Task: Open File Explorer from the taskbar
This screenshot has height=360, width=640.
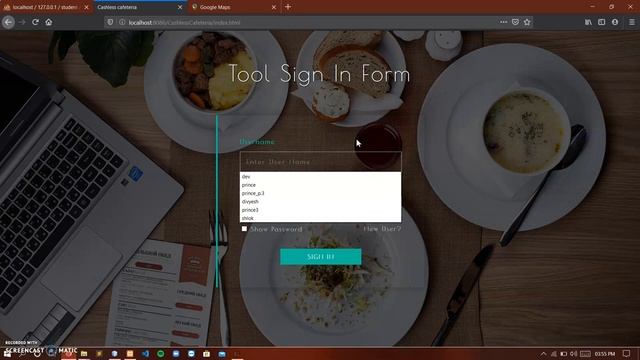Action: coord(84,353)
